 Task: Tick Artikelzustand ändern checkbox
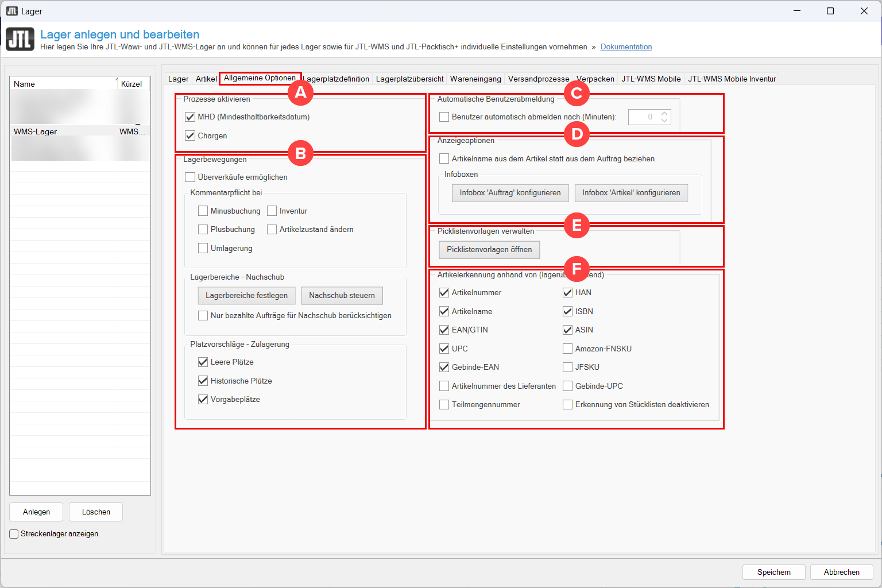tap(272, 230)
